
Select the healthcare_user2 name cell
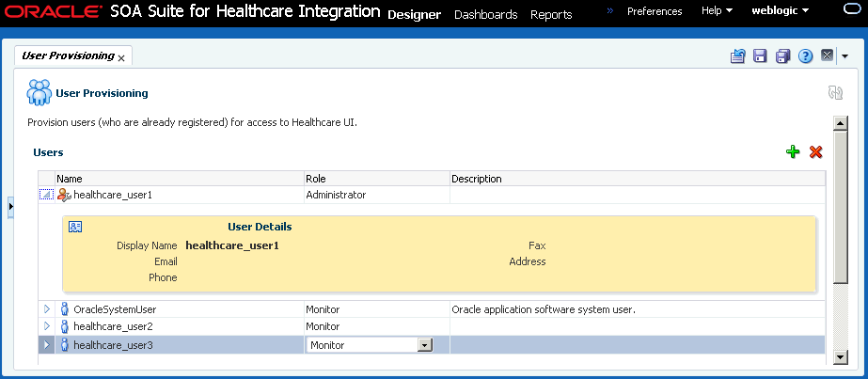(x=180, y=326)
